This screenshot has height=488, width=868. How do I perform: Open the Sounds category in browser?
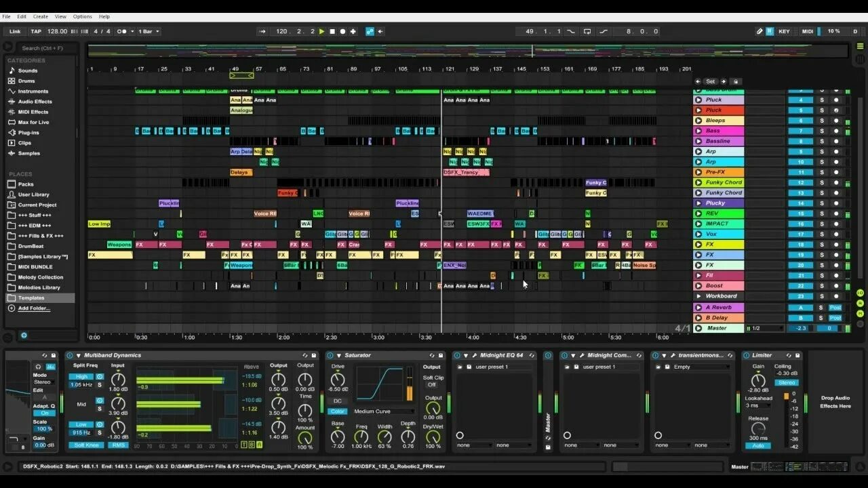(28, 70)
